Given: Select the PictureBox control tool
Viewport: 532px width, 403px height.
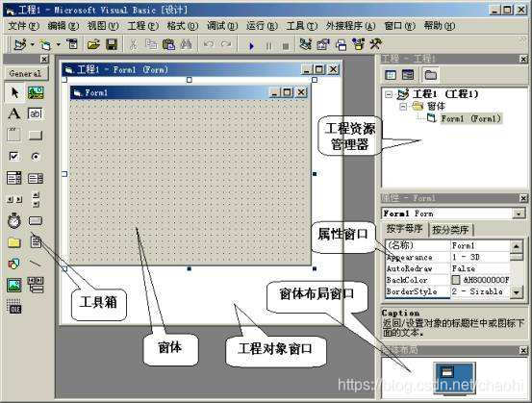Looking at the screenshot, I should tap(36, 92).
